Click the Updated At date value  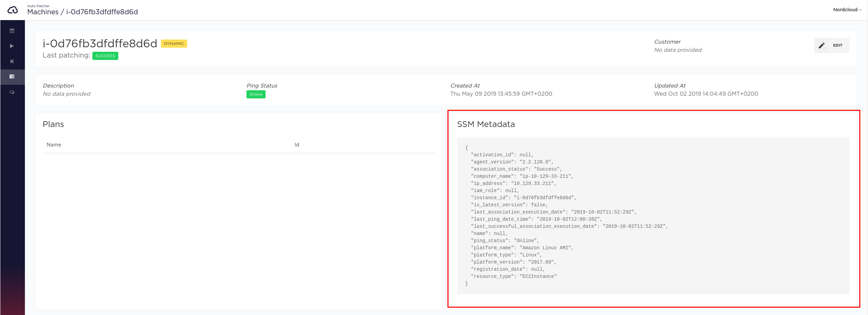click(706, 94)
